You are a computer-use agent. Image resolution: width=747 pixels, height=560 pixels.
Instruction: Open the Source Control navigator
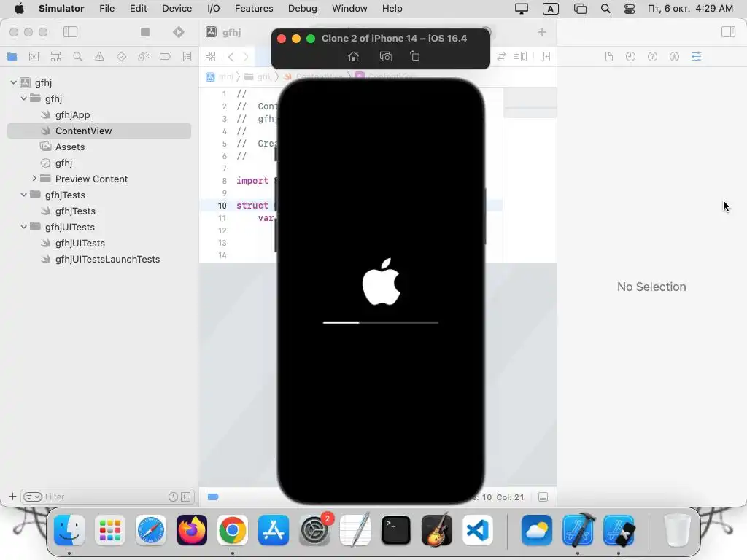34,57
